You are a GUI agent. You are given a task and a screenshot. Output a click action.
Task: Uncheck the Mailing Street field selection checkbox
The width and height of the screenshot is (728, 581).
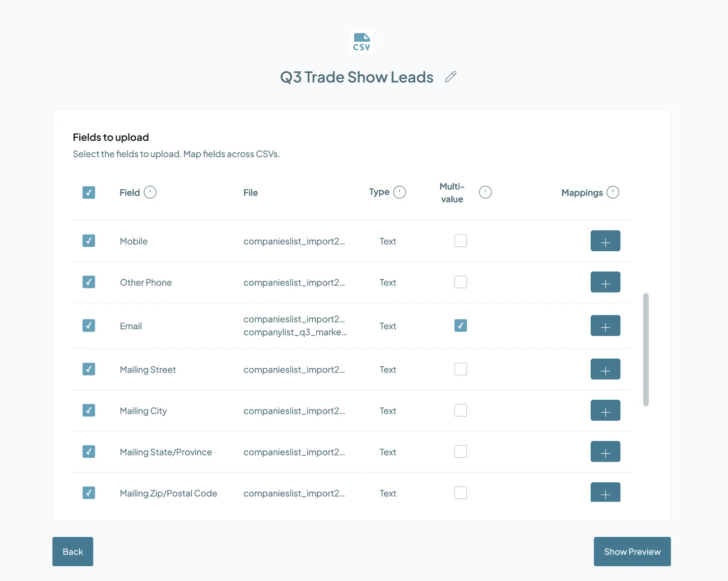89,369
